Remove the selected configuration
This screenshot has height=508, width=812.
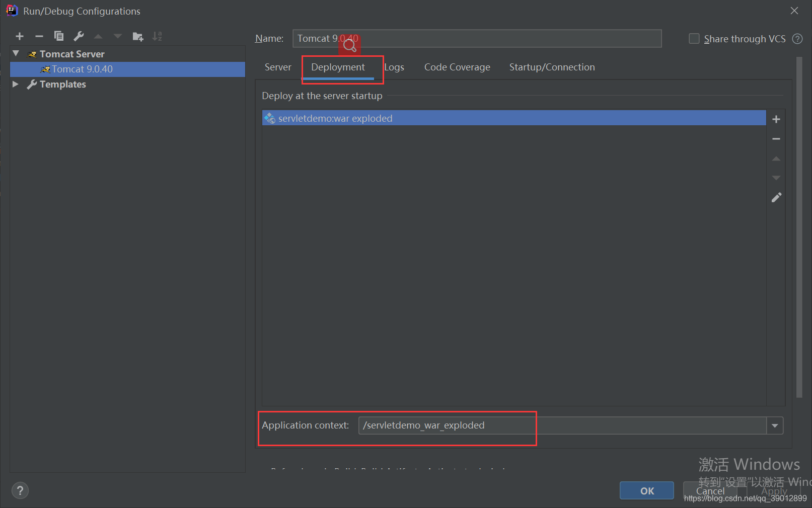39,36
